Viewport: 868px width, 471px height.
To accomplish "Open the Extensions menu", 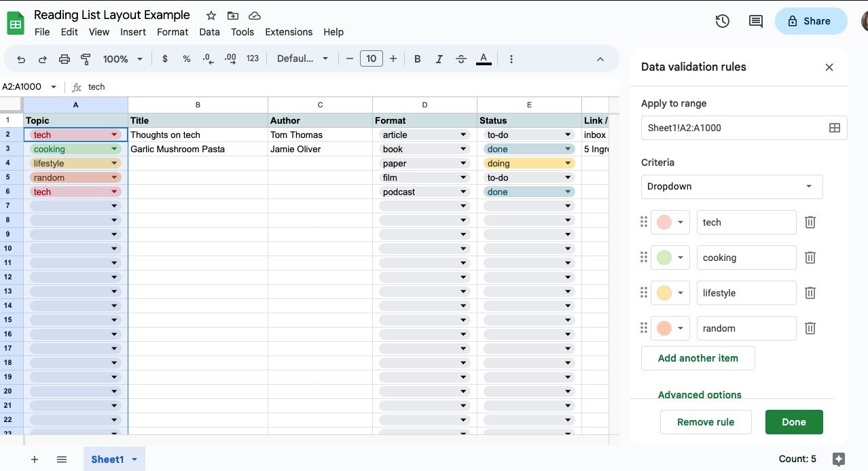I will [x=289, y=32].
